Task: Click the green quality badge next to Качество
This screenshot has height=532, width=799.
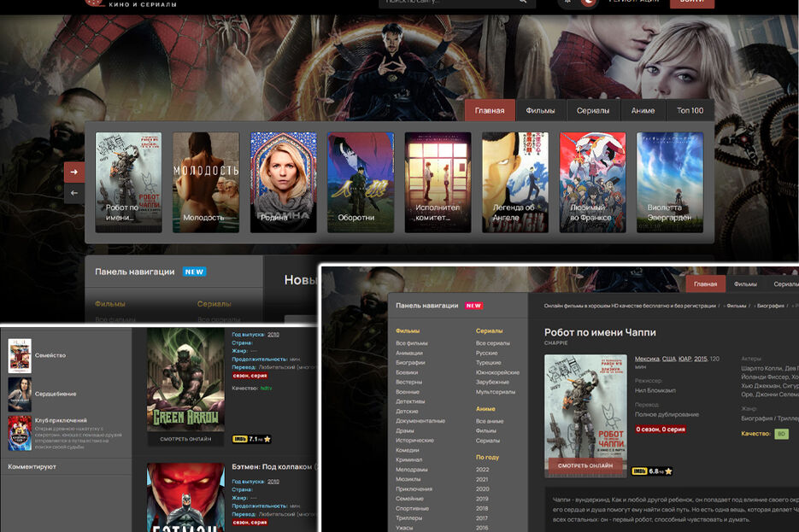Action: [x=781, y=434]
